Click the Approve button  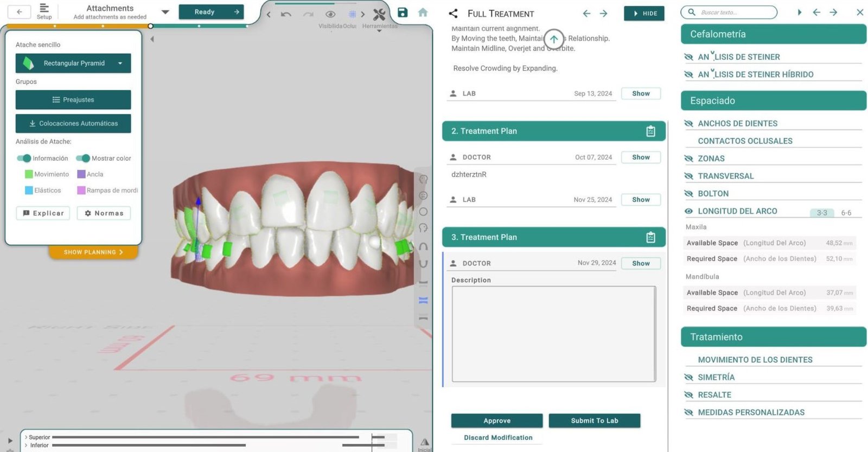tap(496, 421)
